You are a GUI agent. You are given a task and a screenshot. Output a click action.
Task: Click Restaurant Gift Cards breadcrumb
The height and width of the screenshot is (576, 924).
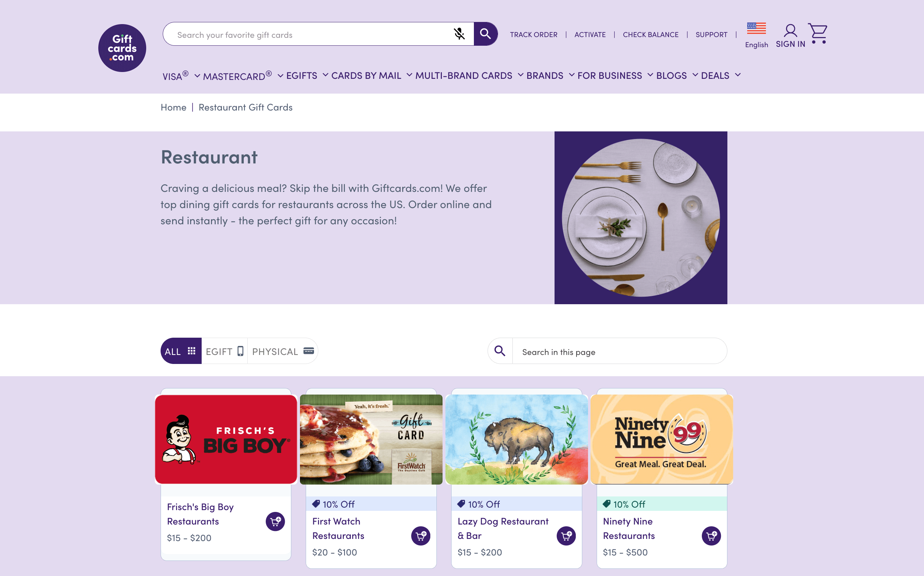(245, 107)
